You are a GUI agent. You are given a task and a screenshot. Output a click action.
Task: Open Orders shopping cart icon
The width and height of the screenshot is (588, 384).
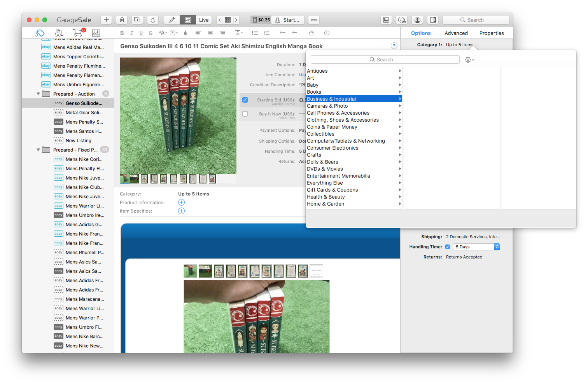78,33
